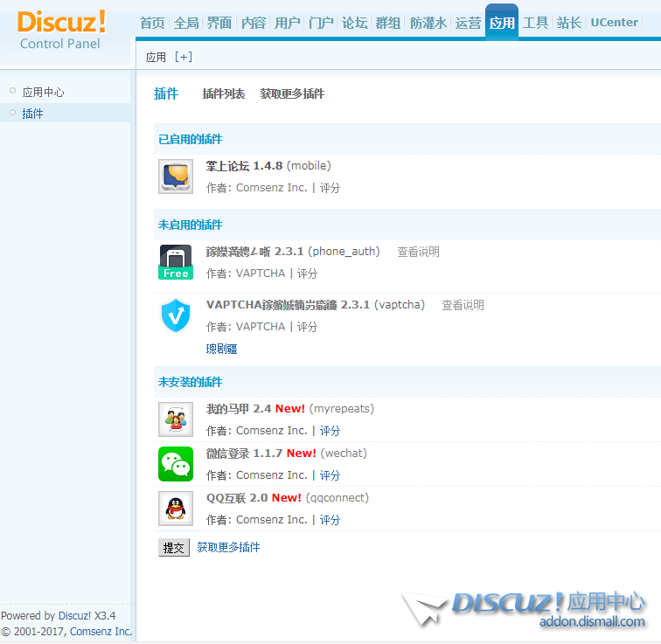This screenshot has width=661, height=644.
Task: Open the Discuz! link in footer
Action: (74, 615)
